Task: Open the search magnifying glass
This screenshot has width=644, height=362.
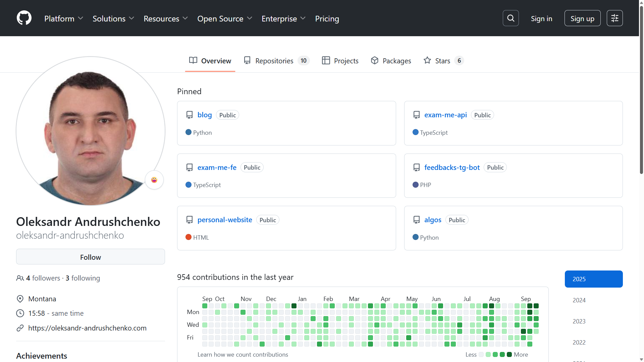Action: click(510, 18)
